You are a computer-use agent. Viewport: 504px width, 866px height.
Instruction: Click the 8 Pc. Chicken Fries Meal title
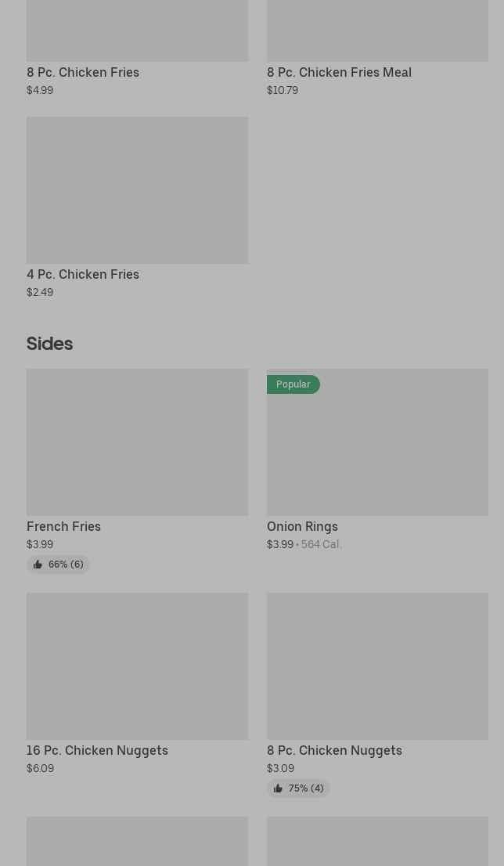(339, 72)
